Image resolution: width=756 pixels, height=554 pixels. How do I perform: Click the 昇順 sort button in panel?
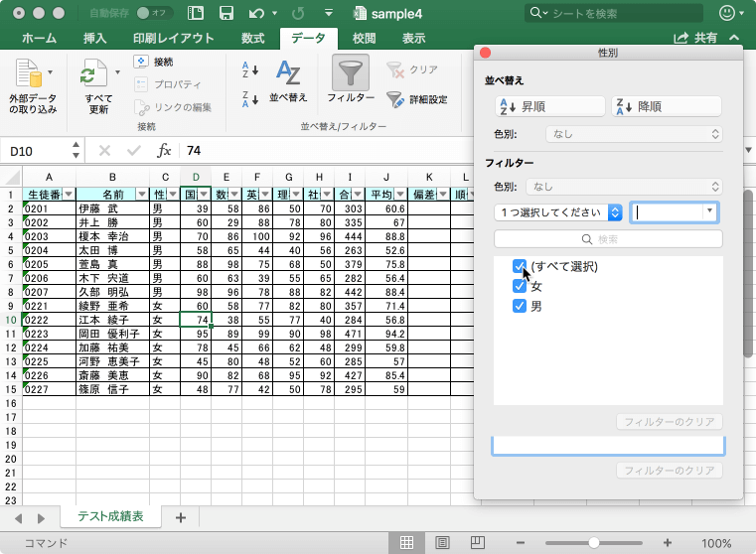(550, 106)
